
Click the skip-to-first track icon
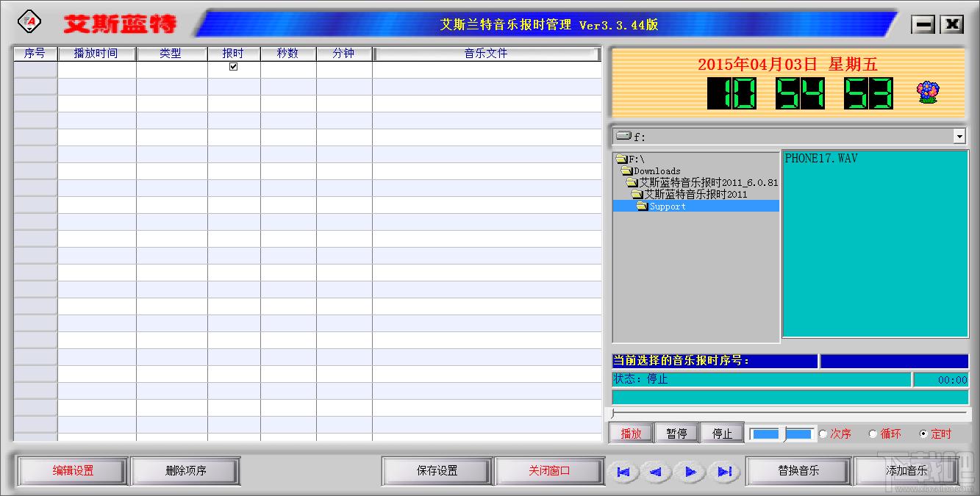pos(623,472)
